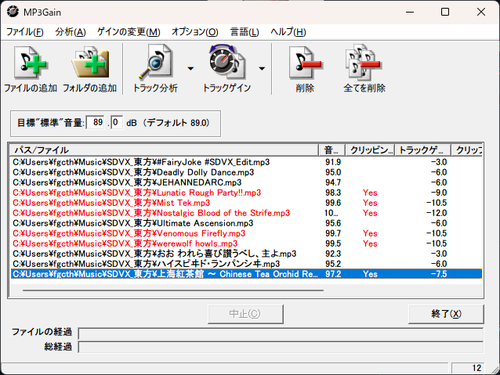The height and width of the screenshot is (375, 500).
Task: Open the dropdown arrow beside トラック分析
Action: (190, 69)
